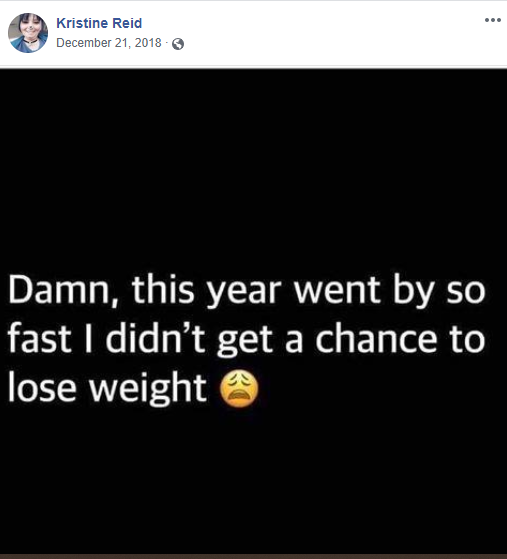Click the weary face emoji in the post
The width and height of the screenshot is (507, 559).
[239, 389]
